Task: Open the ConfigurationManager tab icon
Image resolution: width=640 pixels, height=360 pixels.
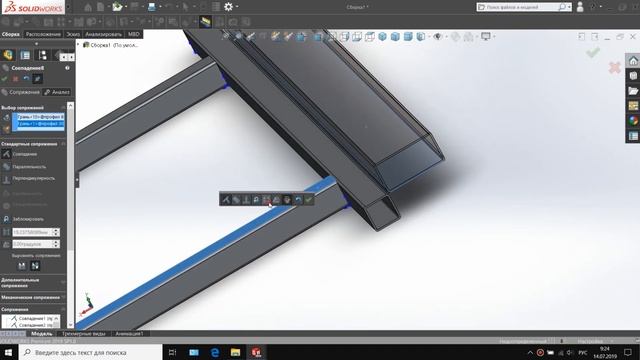Action: [x=42, y=55]
